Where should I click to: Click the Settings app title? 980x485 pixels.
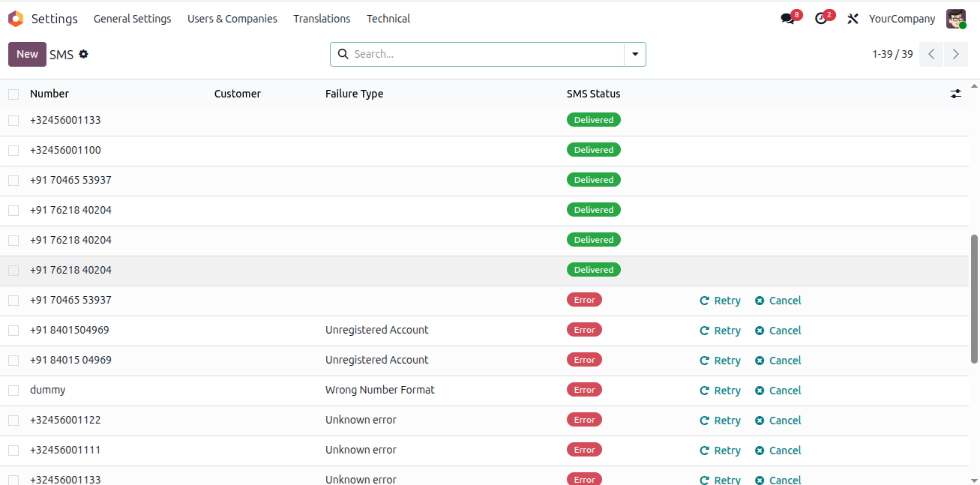55,19
